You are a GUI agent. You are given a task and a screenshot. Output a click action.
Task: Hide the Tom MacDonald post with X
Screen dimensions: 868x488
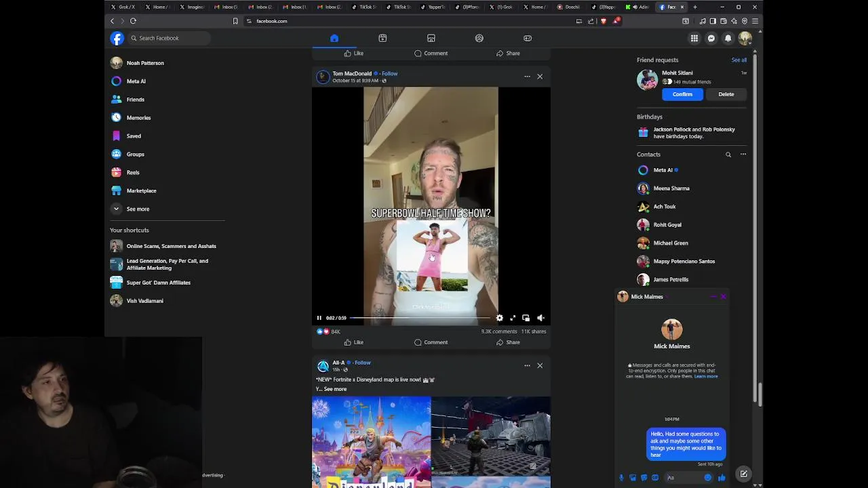tap(540, 77)
